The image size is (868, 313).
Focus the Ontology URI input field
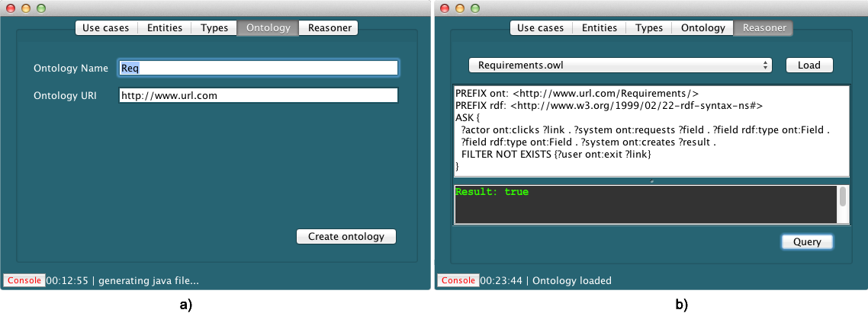point(258,96)
